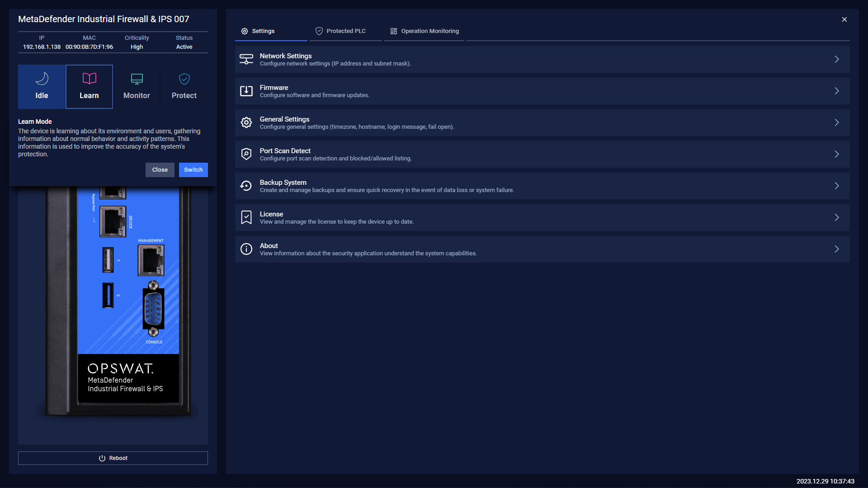Click 'Configure software and firmware updates' description
The width and height of the screenshot is (868, 488).
pos(315,95)
